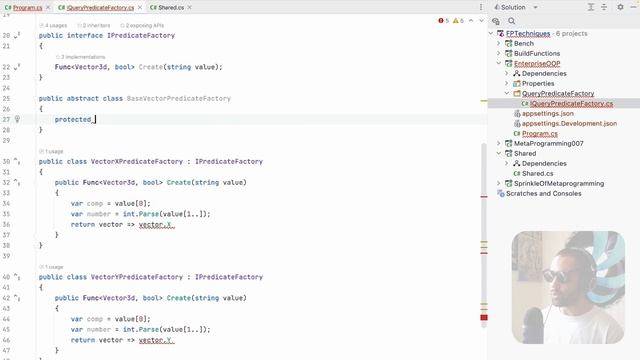Expand the Bench project

click(x=499, y=43)
